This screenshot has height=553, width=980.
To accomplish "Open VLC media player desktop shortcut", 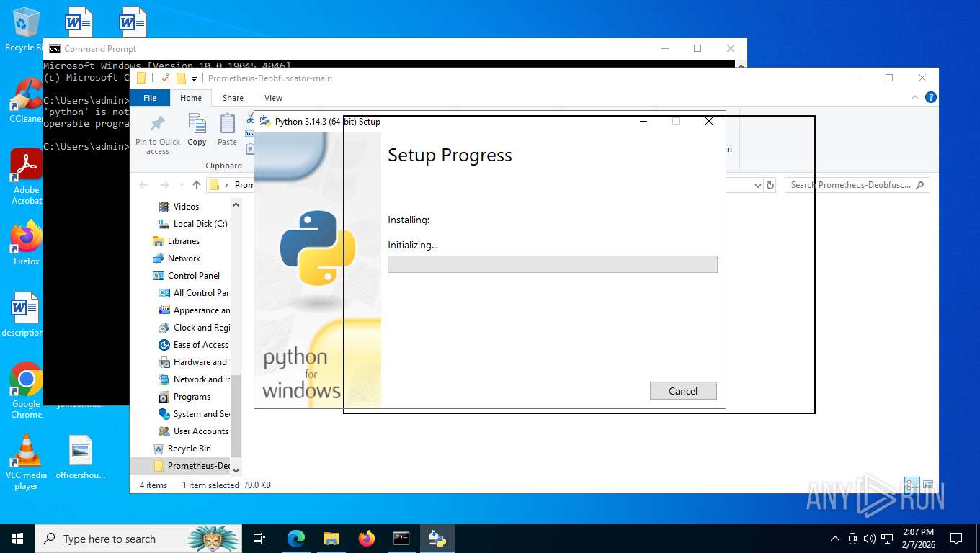I will [27, 462].
